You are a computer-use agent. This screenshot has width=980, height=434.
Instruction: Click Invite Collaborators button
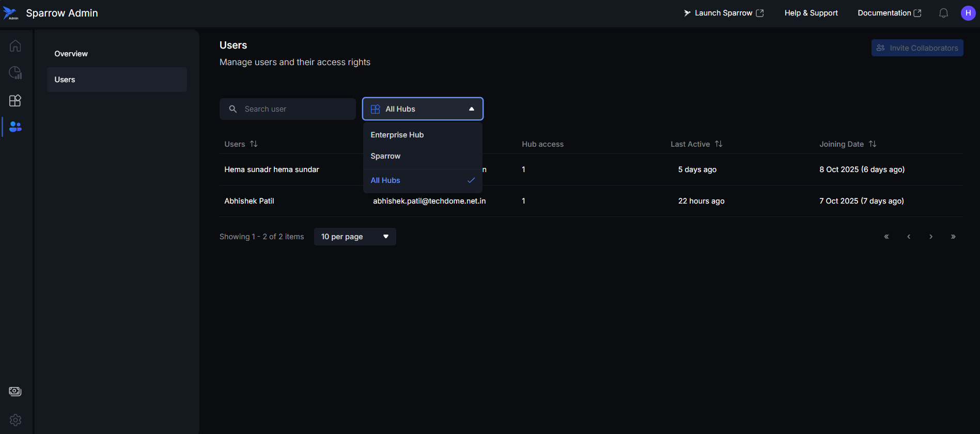[x=917, y=48]
